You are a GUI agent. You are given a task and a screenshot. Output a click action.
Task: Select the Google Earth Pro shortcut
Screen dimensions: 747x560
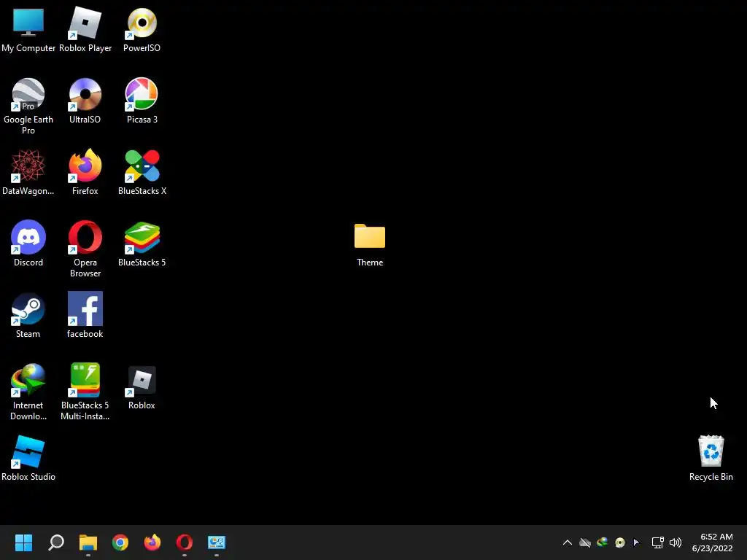[x=28, y=106]
